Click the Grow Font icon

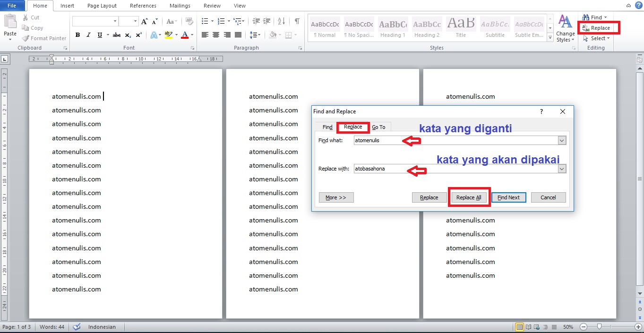[145, 21]
